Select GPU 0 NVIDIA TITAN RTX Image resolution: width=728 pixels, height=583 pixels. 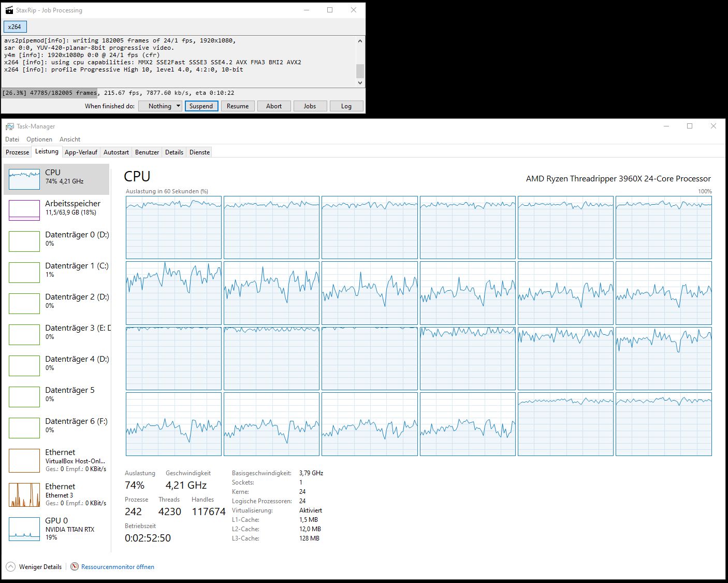tap(57, 529)
